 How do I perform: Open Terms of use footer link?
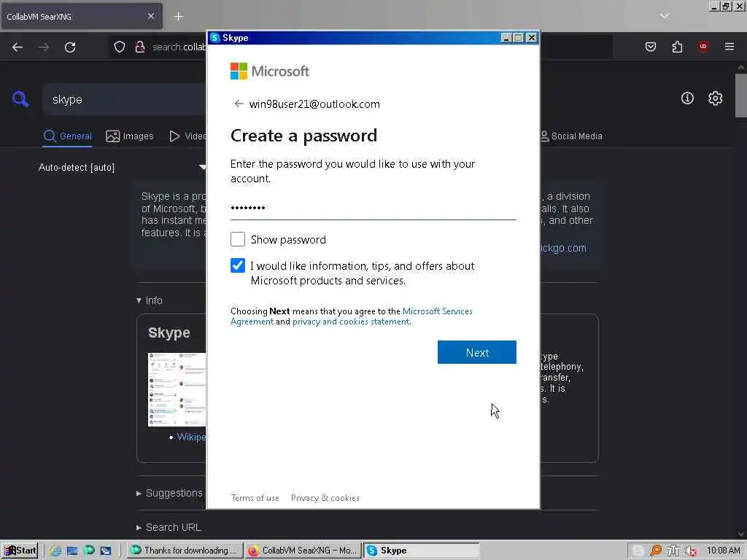point(255,497)
